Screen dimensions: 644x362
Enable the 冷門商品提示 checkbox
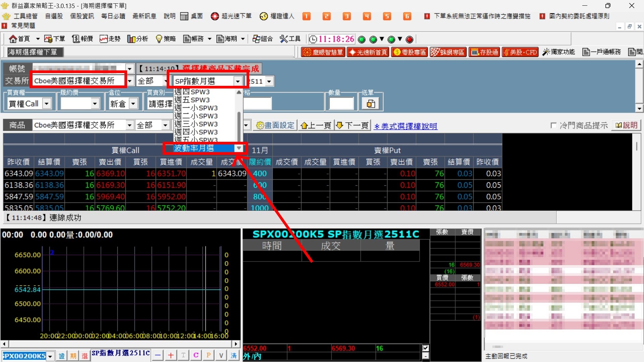(x=553, y=125)
